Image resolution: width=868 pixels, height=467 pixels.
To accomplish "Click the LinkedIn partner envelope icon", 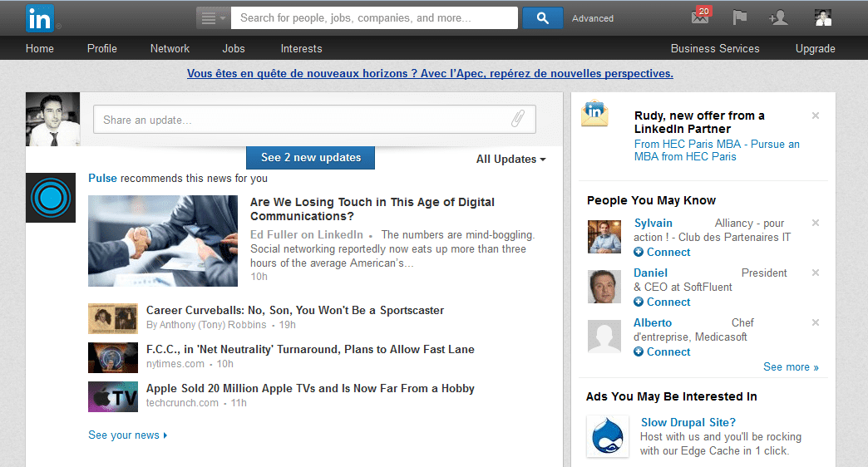I will 594,113.
